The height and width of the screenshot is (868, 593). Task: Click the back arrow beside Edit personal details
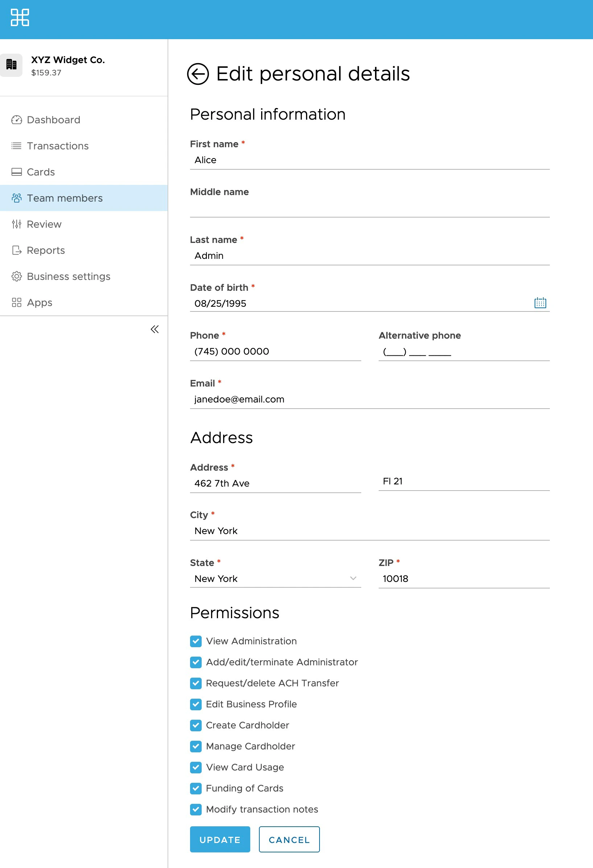coord(198,74)
